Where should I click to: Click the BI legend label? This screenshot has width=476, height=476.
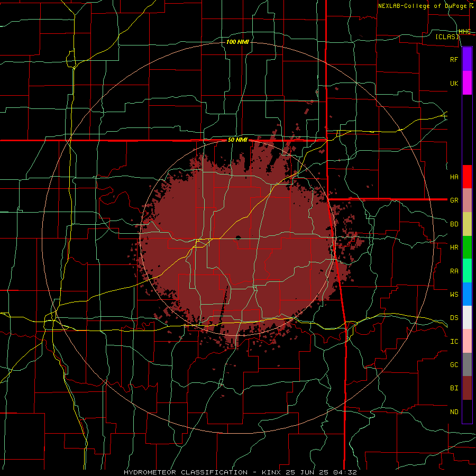point(454,388)
